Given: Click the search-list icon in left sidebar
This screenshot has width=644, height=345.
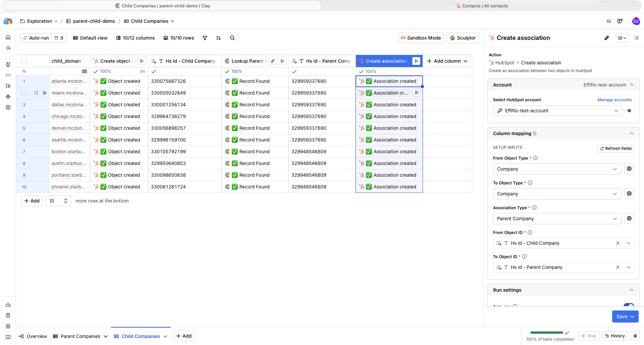Looking at the screenshot, I should (x=8, y=48).
